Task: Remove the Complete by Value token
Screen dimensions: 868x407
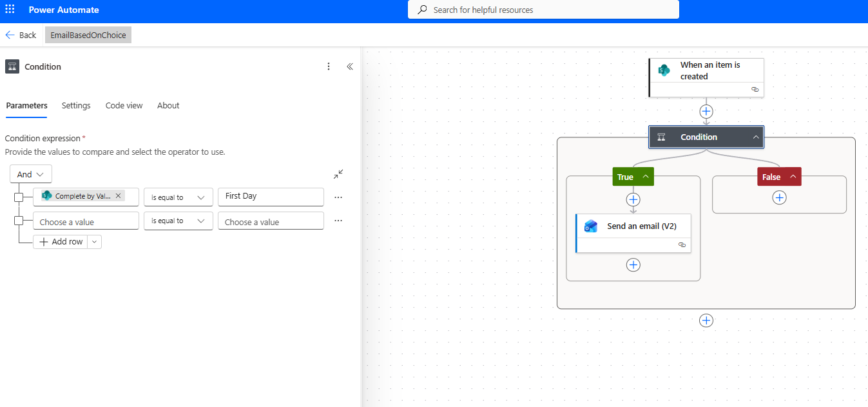Action: (x=118, y=196)
